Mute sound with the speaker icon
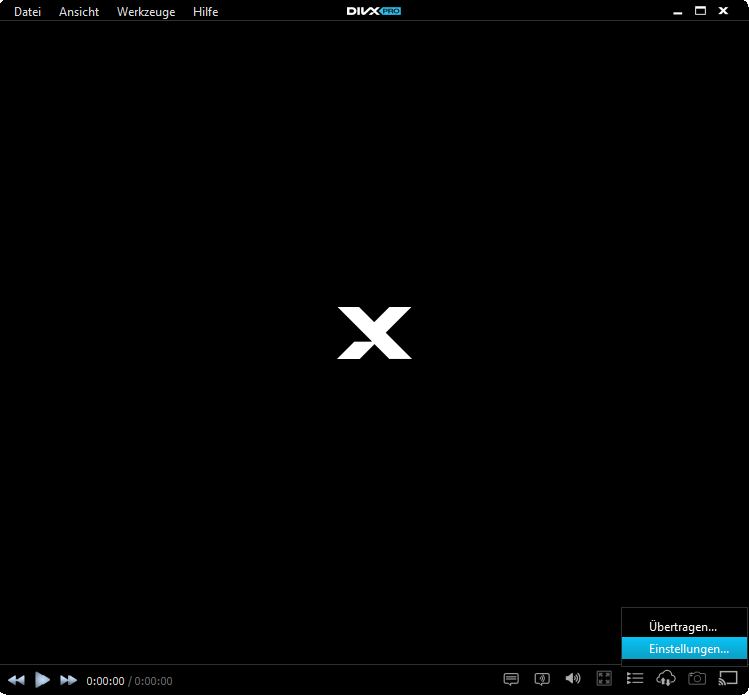749x696 pixels. point(573,679)
